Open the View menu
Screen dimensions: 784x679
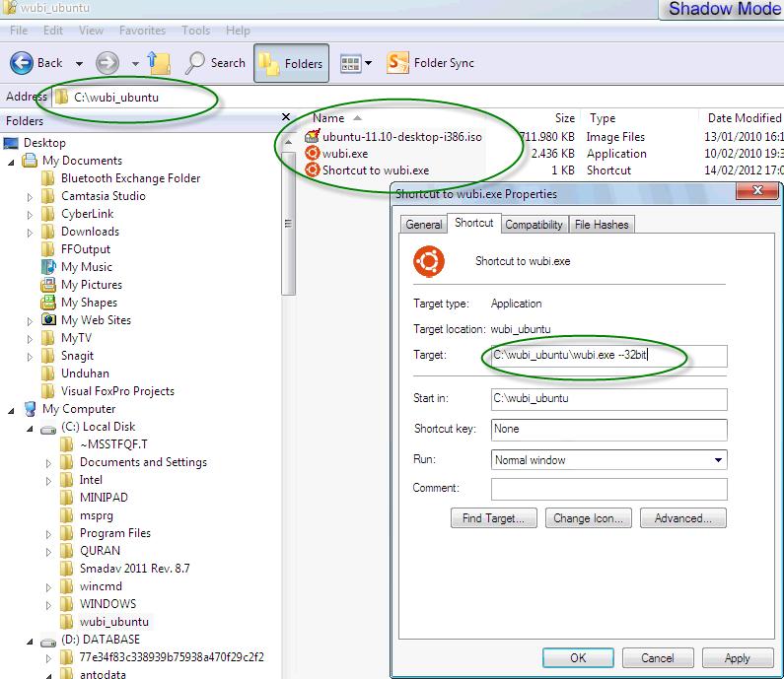coord(91,31)
